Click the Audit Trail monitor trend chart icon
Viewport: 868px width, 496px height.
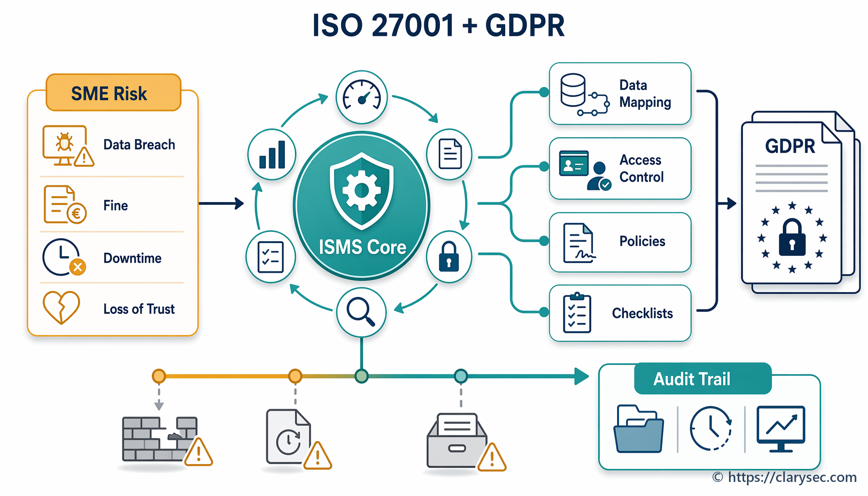pyautogui.click(x=781, y=429)
